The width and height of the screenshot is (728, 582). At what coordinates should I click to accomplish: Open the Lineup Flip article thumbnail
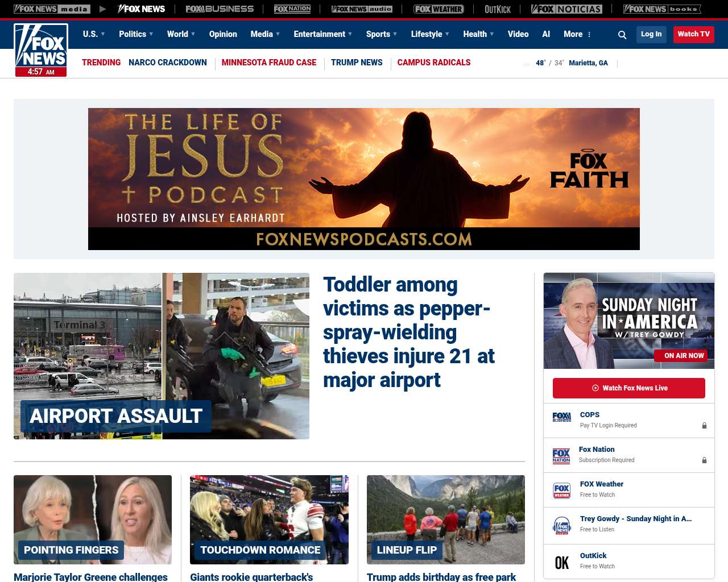pyautogui.click(x=445, y=519)
